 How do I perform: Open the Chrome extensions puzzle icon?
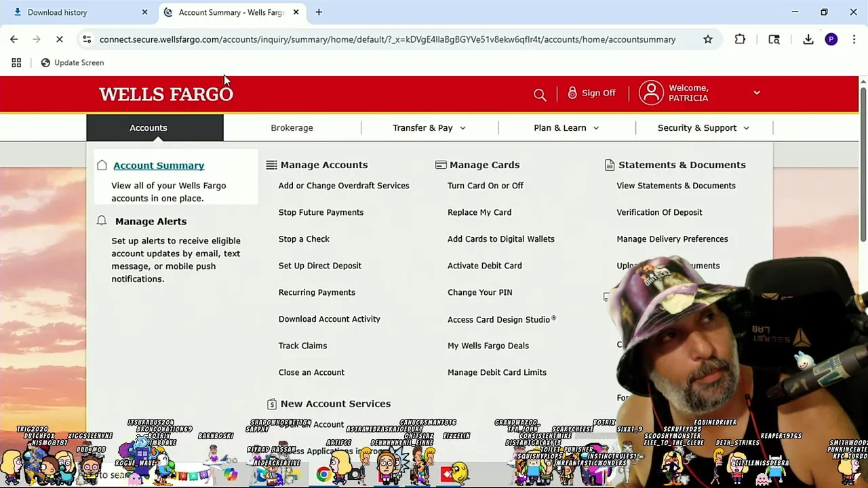[740, 39]
